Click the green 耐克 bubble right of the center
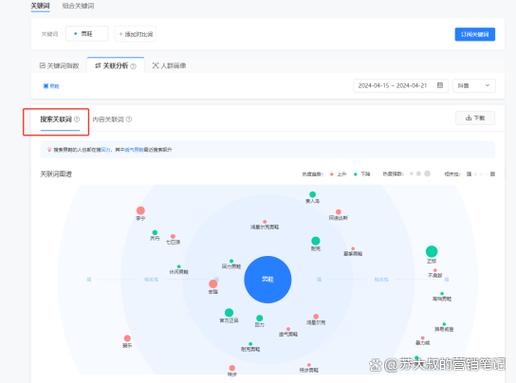Screen dimensions: 516x383 tap(316, 241)
